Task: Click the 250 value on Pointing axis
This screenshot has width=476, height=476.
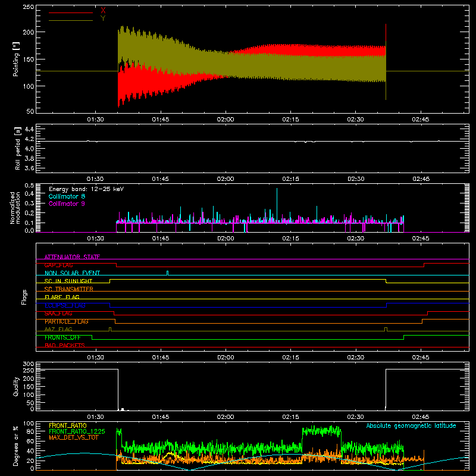Action: (29, 7)
